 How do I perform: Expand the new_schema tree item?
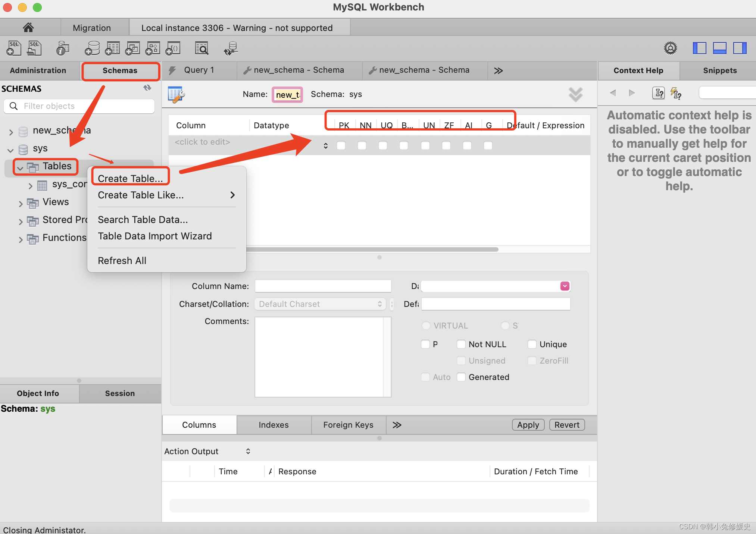[x=9, y=129]
